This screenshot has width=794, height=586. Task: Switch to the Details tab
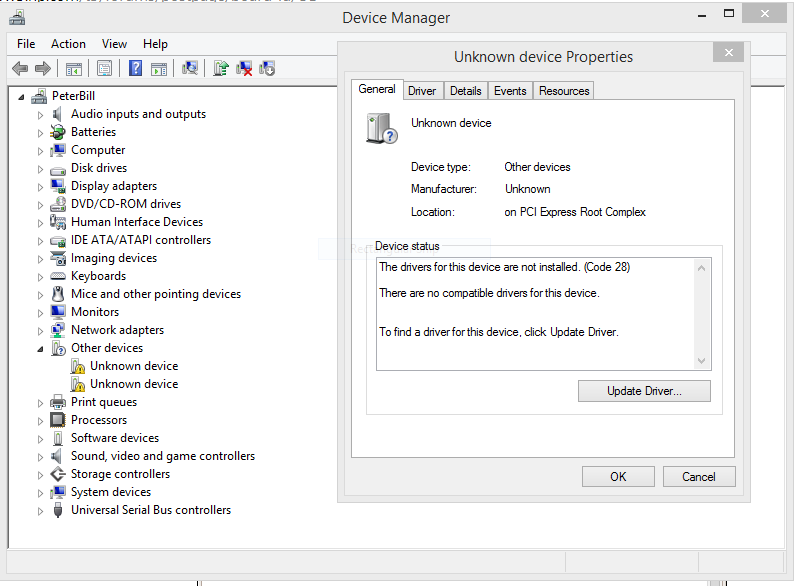[x=465, y=91]
